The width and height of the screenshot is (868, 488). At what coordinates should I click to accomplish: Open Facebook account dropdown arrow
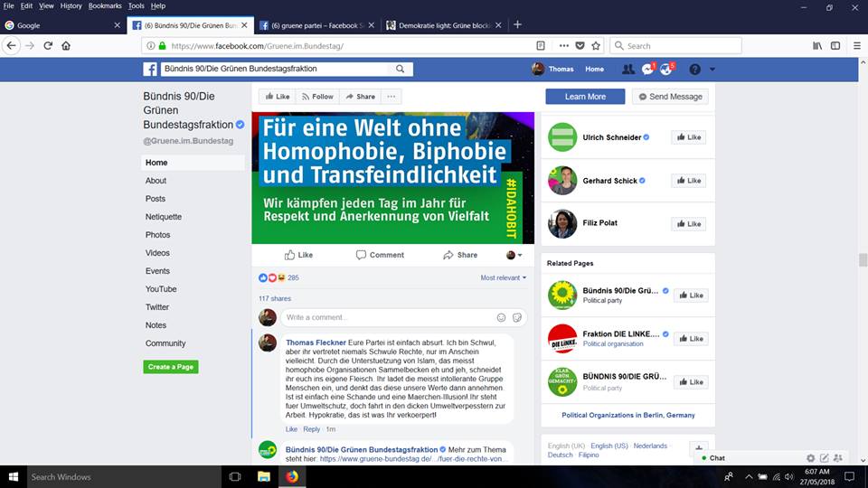point(712,70)
